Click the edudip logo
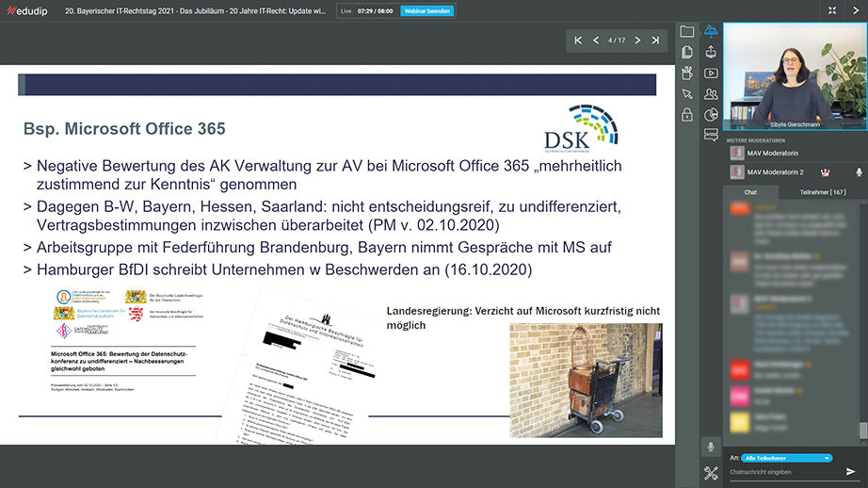Screen dimensions: 868x488 click(27, 10)
